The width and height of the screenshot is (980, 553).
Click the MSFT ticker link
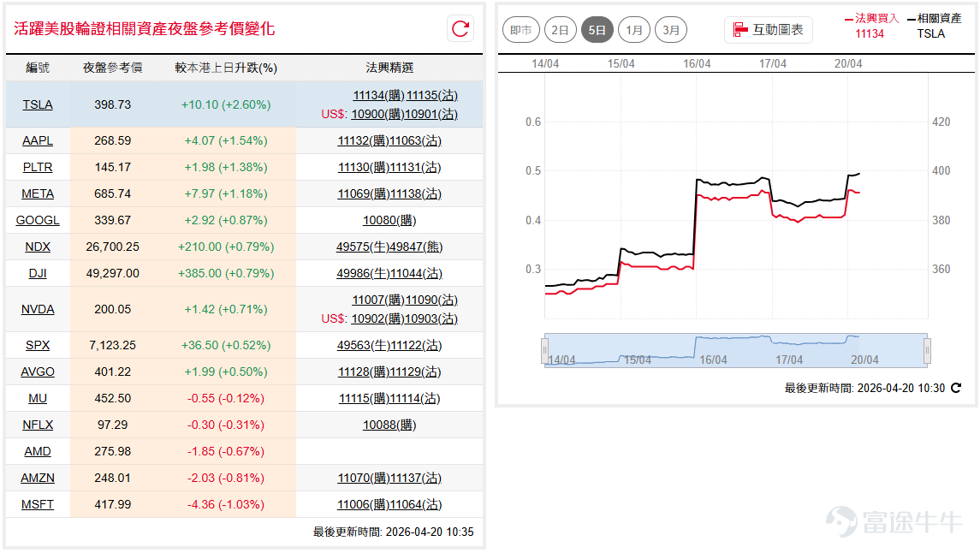[38, 505]
